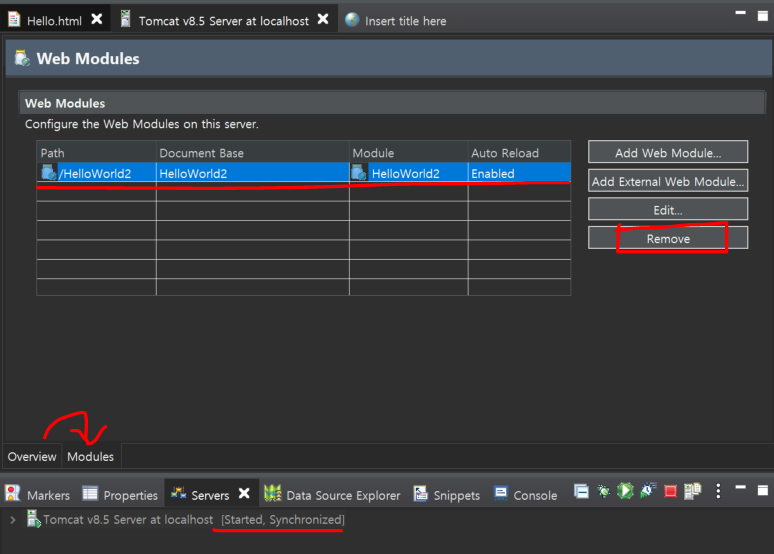Click the Data Source Explorer tab icon

[x=272, y=492]
